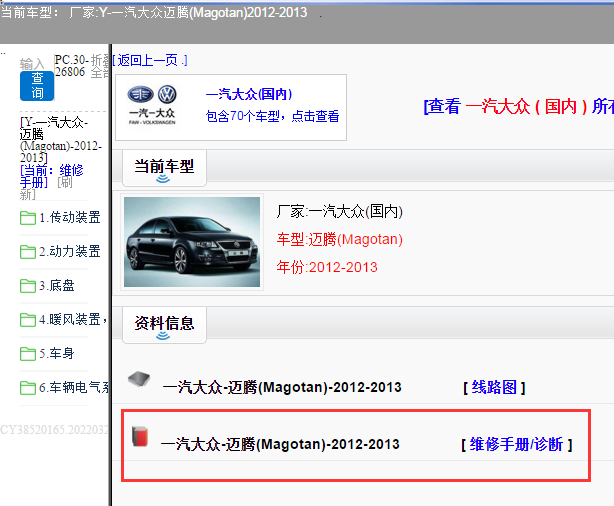Click the blue 查询 search button
Viewport: 614px width, 506px height.
(37, 86)
